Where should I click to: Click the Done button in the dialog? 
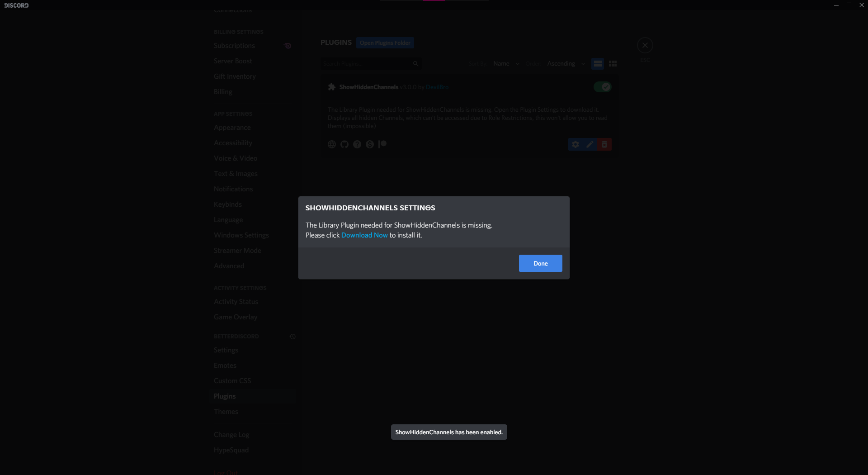coord(540,263)
